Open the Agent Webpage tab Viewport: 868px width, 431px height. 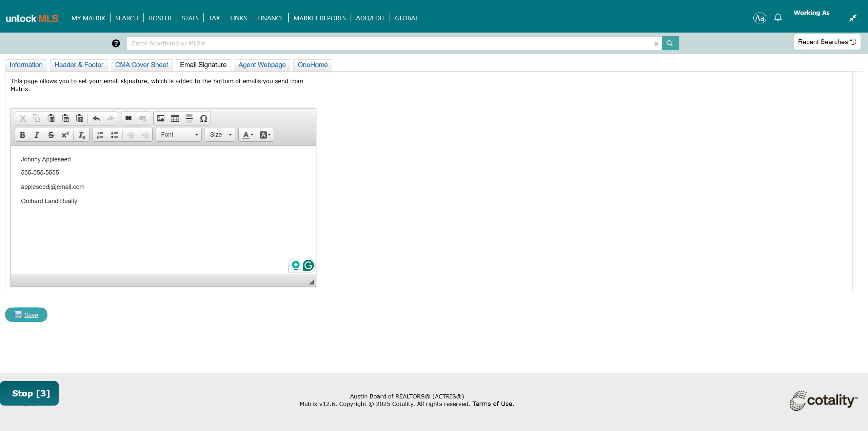[x=262, y=65]
